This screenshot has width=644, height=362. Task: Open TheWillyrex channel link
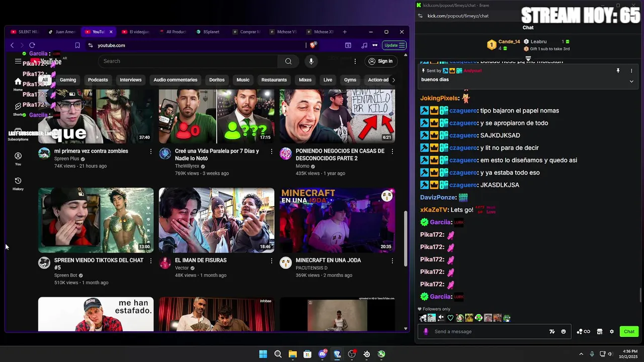[x=187, y=166]
